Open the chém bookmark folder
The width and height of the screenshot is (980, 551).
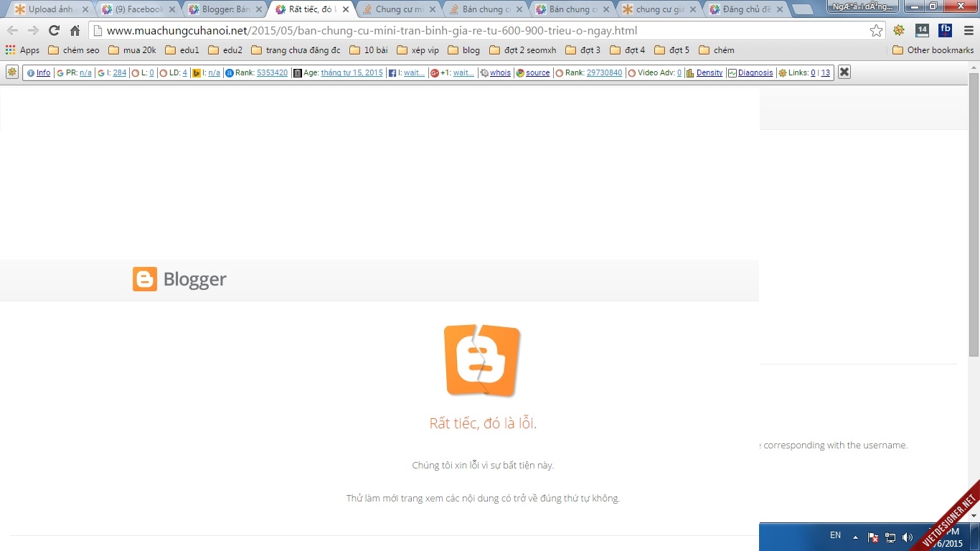(717, 50)
